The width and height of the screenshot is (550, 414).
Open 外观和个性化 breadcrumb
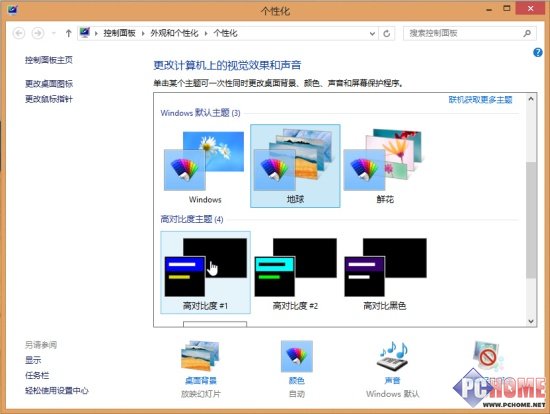pos(174,33)
